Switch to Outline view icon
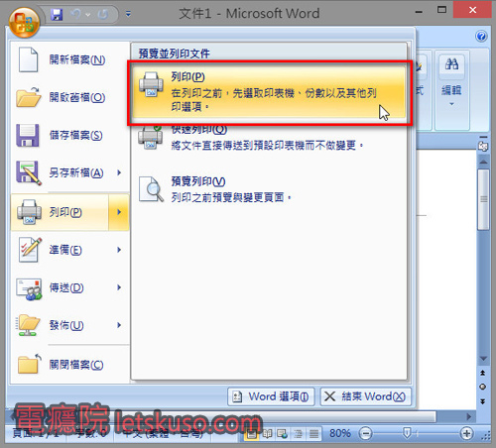Viewport: 496px width, 448px height. (298, 433)
